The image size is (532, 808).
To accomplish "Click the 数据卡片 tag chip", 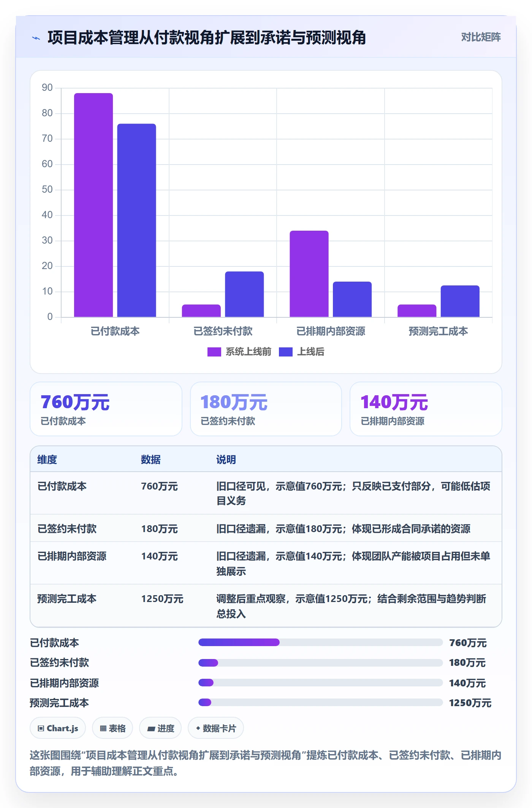I will click(215, 728).
